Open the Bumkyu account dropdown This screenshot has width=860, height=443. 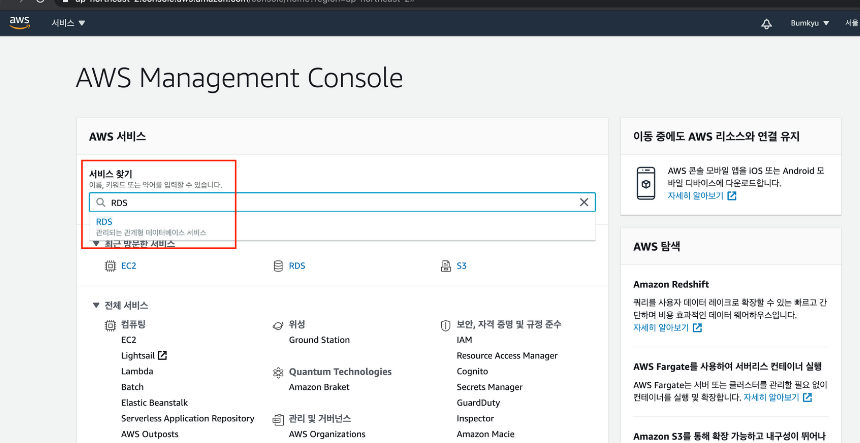click(x=810, y=23)
